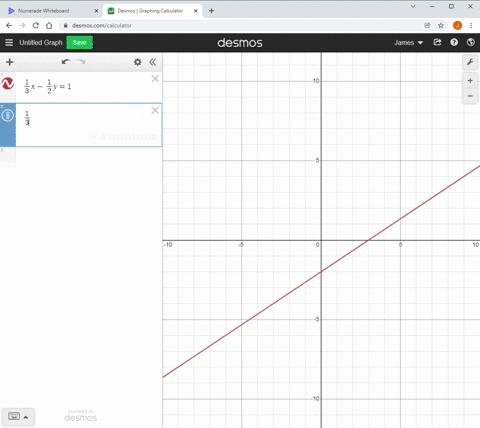Image resolution: width=480 pixels, height=428 pixels.
Task: Show the on-screen keypad
Action: 18,417
